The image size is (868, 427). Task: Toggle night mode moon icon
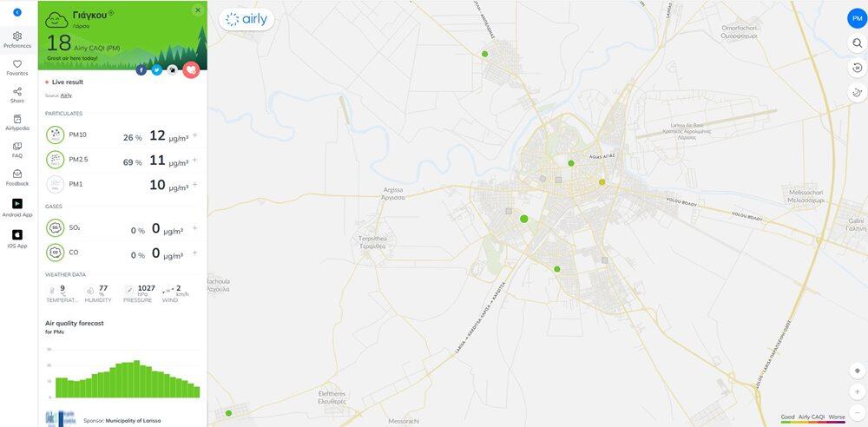pos(857,93)
